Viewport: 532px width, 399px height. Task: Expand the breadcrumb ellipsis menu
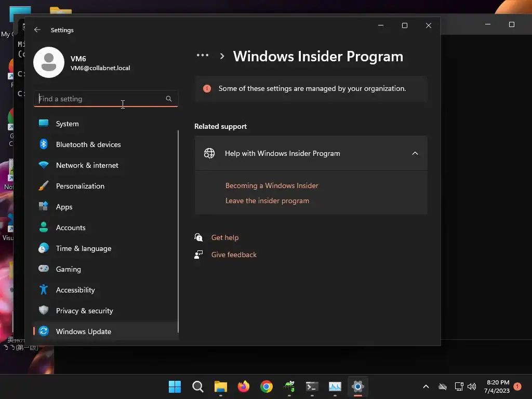[x=203, y=55]
